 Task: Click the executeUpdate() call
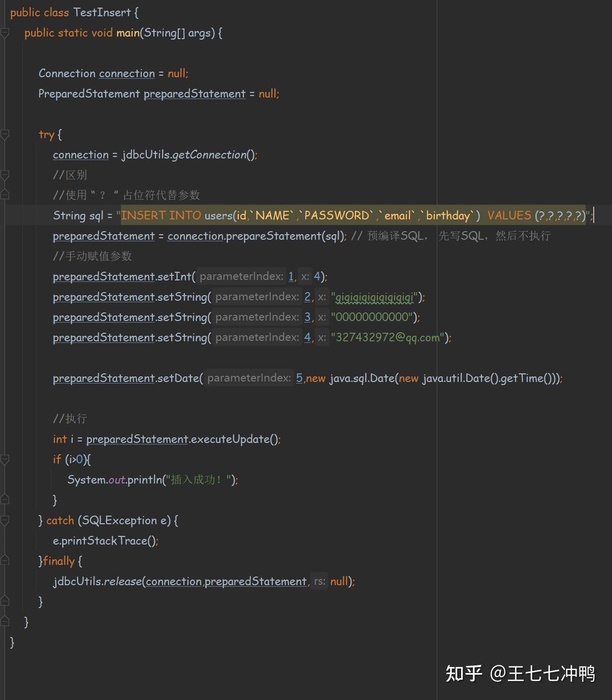[x=234, y=439]
